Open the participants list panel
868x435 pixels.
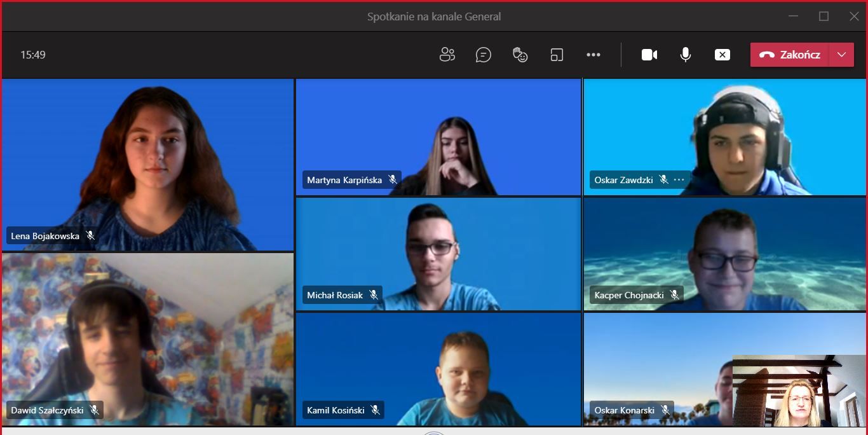click(x=447, y=55)
